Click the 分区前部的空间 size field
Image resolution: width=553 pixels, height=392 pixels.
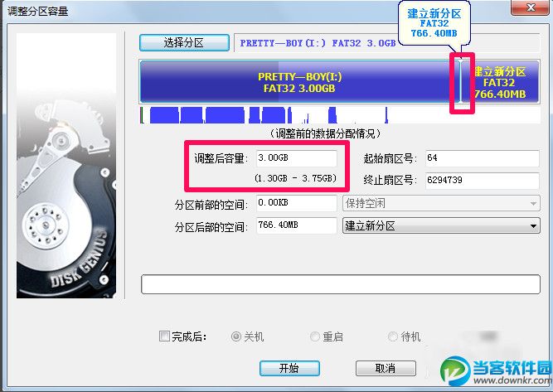[296, 203]
